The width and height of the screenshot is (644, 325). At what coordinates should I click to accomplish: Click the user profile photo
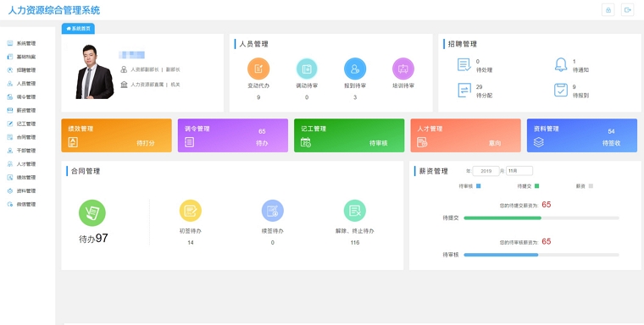[94, 72]
